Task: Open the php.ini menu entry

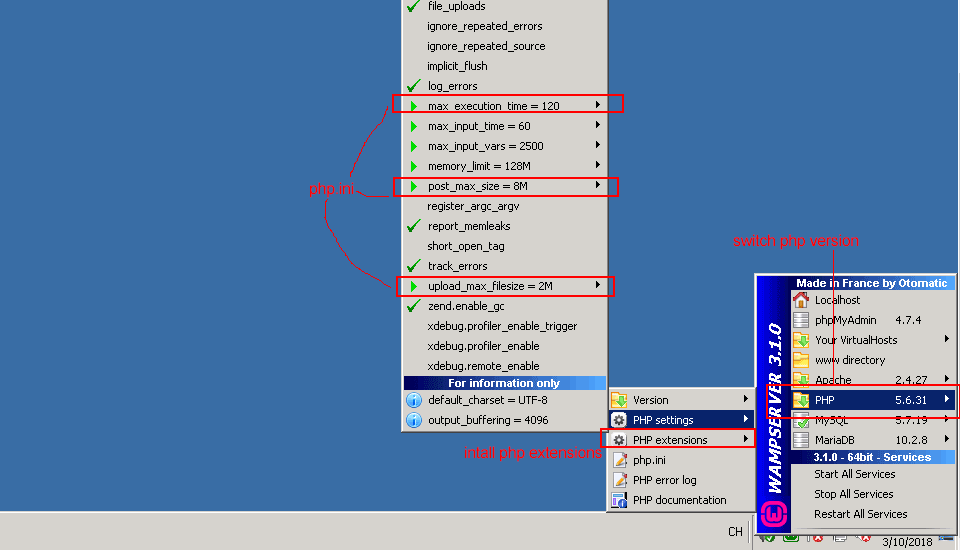Action: pos(681,460)
